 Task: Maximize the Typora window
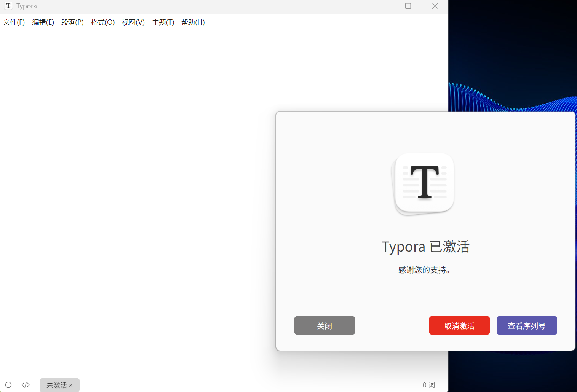tap(408, 6)
